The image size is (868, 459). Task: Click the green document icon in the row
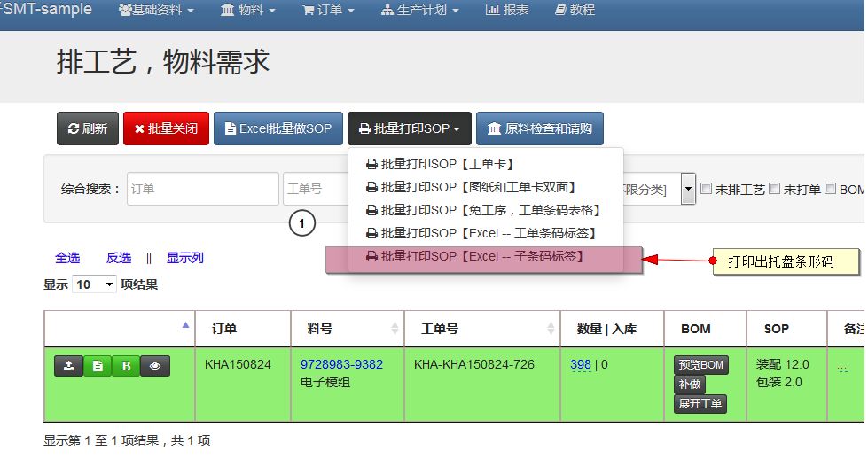(x=98, y=366)
